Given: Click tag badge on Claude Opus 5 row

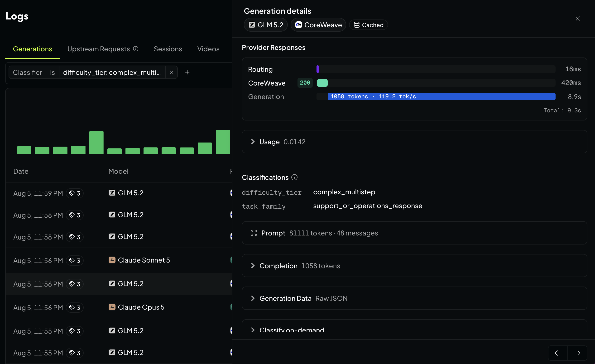Looking at the screenshot, I should pyautogui.click(x=75, y=307).
